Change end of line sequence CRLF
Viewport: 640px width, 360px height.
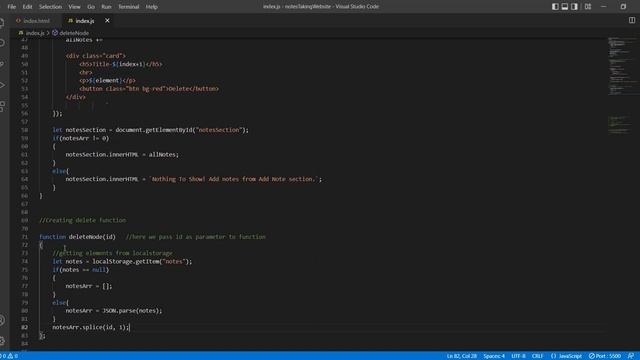538,356
